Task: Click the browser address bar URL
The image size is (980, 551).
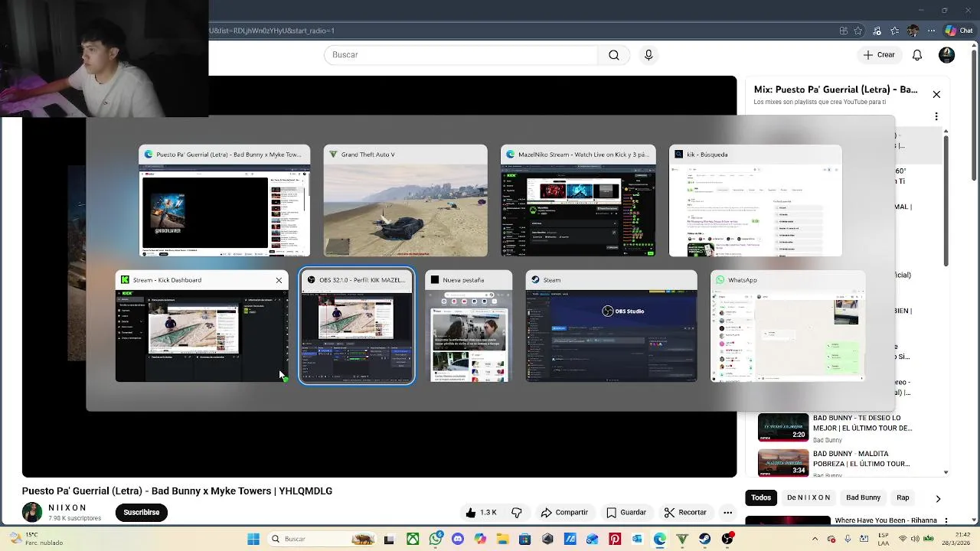Action: point(272,31)
